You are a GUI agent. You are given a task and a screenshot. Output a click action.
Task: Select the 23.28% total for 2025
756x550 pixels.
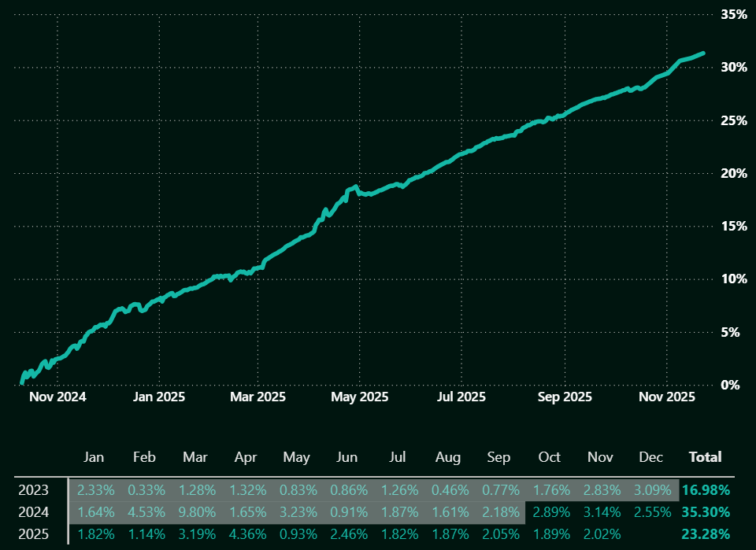(x=706, y=536)
